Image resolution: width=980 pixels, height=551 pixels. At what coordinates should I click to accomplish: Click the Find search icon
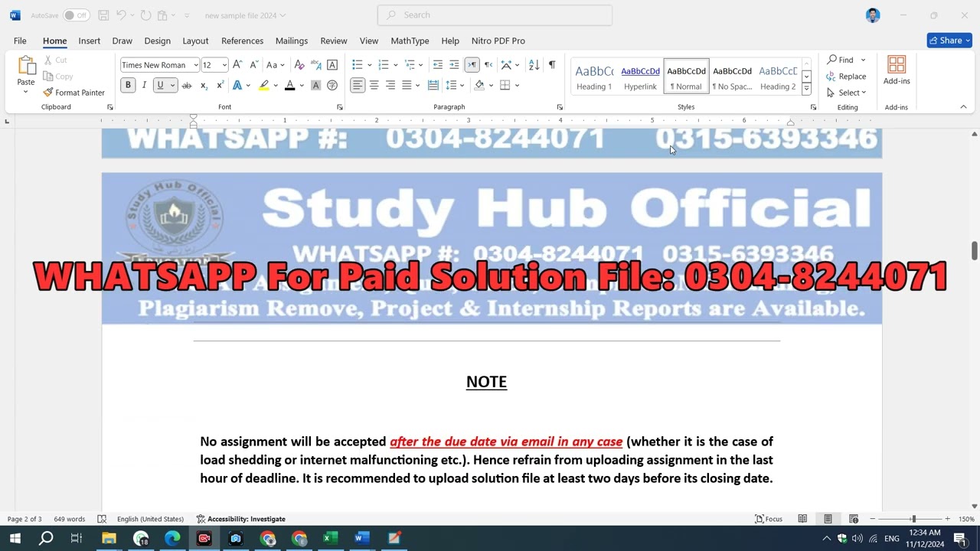[840, 60]
